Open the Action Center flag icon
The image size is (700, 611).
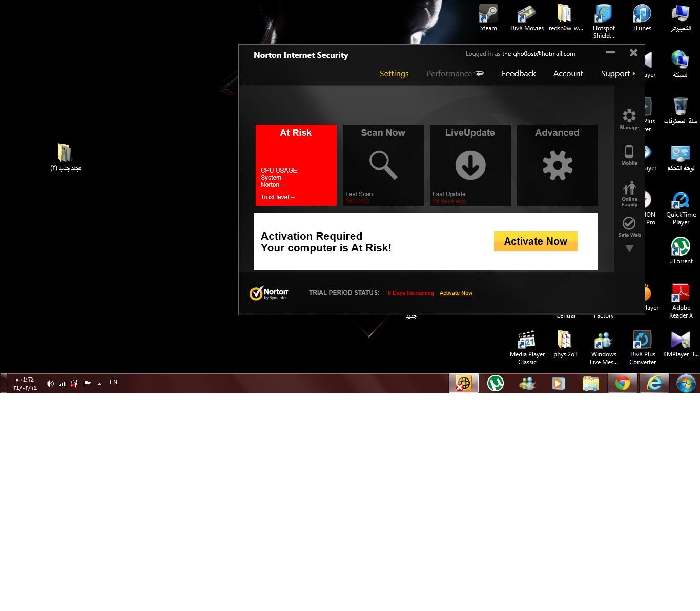(87, 383)
